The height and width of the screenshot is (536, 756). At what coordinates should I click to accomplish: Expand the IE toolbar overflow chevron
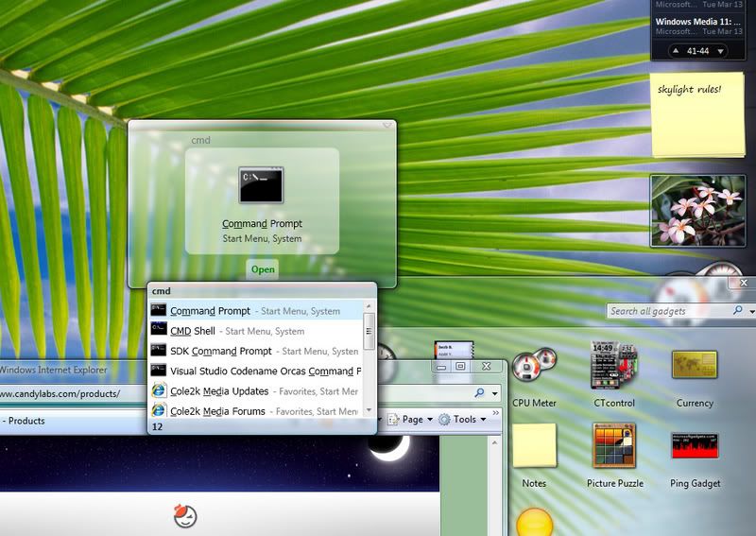[495, 413]
